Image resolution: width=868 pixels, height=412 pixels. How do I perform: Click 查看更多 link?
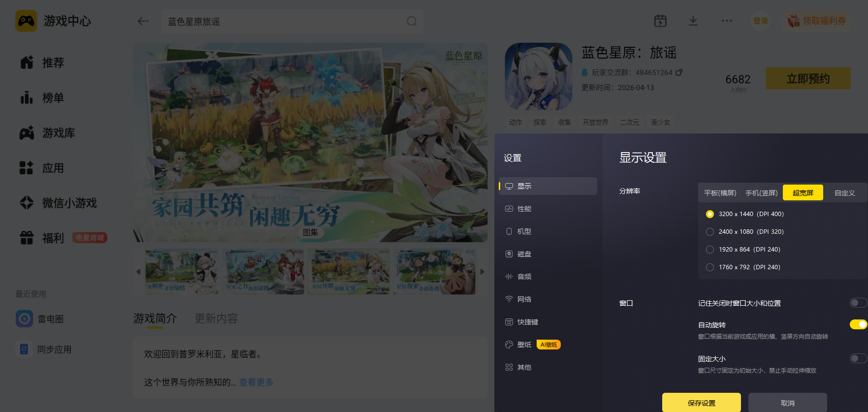pyautogui.click(x=256, y=382)
